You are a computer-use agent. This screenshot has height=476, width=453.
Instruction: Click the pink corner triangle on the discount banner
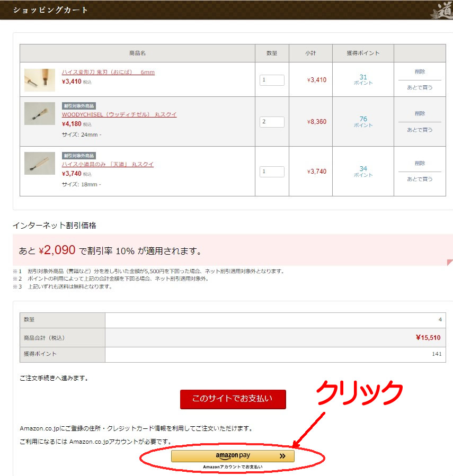click(450, 262)
